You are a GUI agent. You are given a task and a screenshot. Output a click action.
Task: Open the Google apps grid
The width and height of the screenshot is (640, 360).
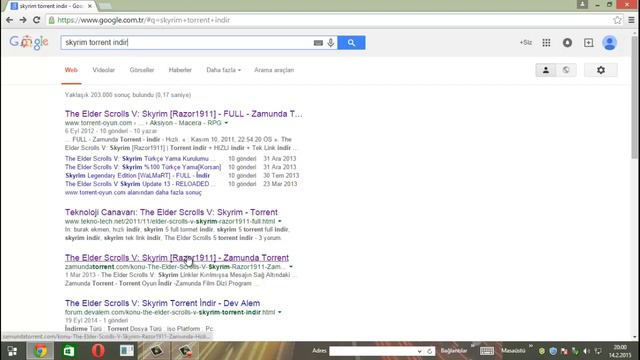(546, 42)
